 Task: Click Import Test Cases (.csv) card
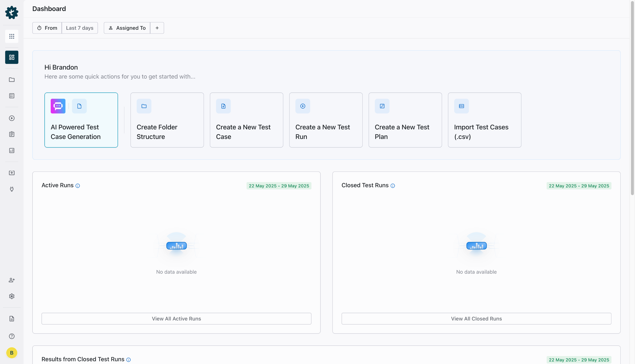pos(484,120)
